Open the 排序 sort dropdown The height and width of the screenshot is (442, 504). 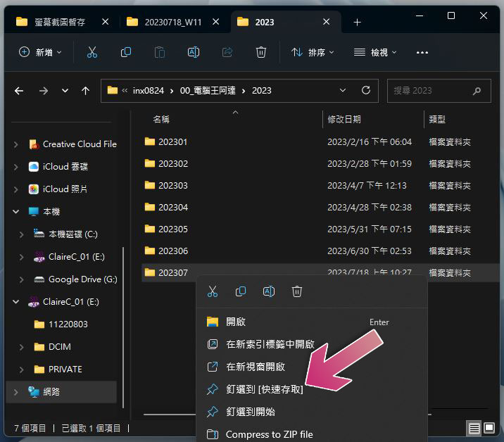click(x=313, y=52)
